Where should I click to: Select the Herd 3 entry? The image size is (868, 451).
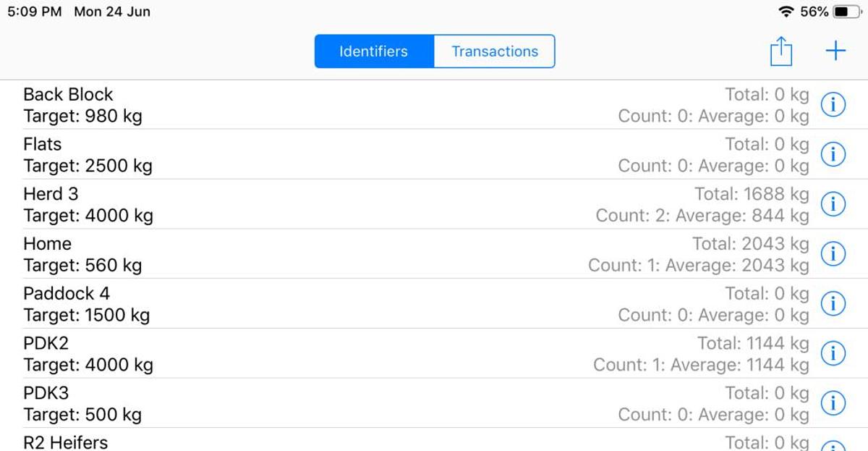tap(289, 204)
